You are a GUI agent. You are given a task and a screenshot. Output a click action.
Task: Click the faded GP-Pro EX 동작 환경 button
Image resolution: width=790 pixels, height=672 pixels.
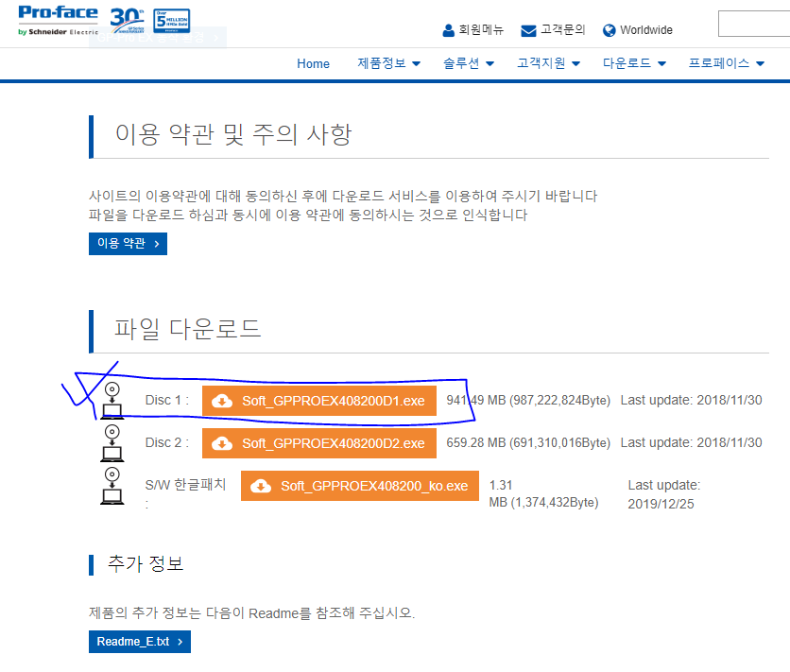(158, 37)
